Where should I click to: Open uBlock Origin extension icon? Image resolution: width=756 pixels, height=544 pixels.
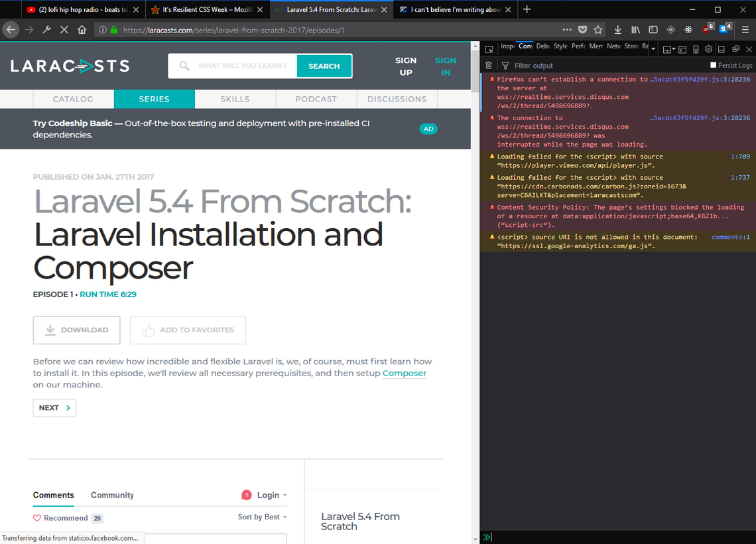click(x=708, y=29)
